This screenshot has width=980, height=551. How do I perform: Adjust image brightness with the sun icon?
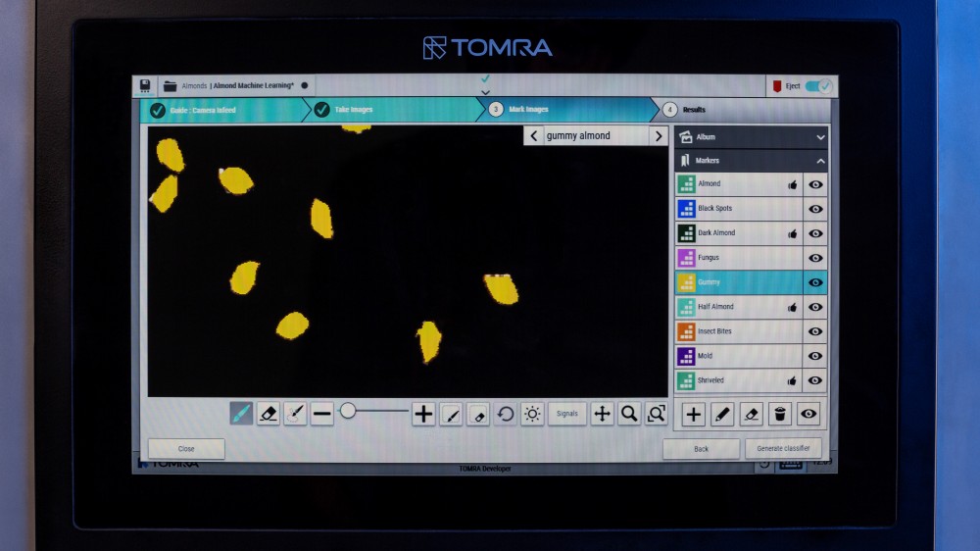(x=532, y=414)
